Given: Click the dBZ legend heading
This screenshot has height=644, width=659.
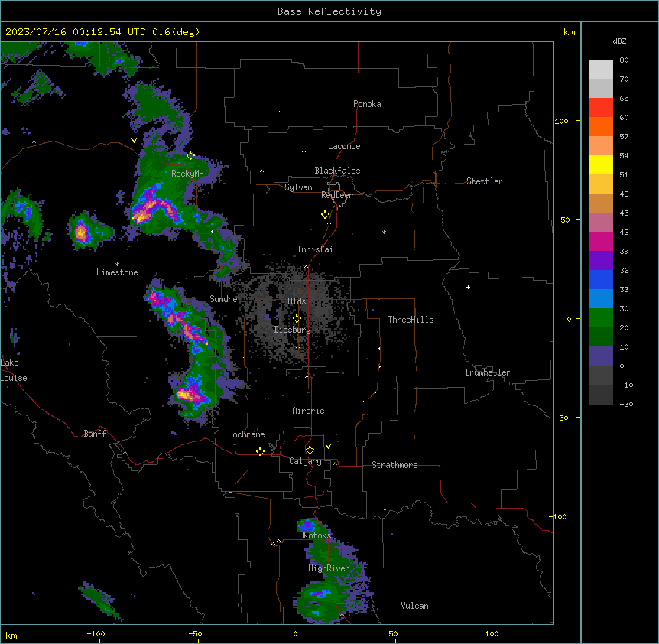Looking at the screenshot, I should [619, 41].
